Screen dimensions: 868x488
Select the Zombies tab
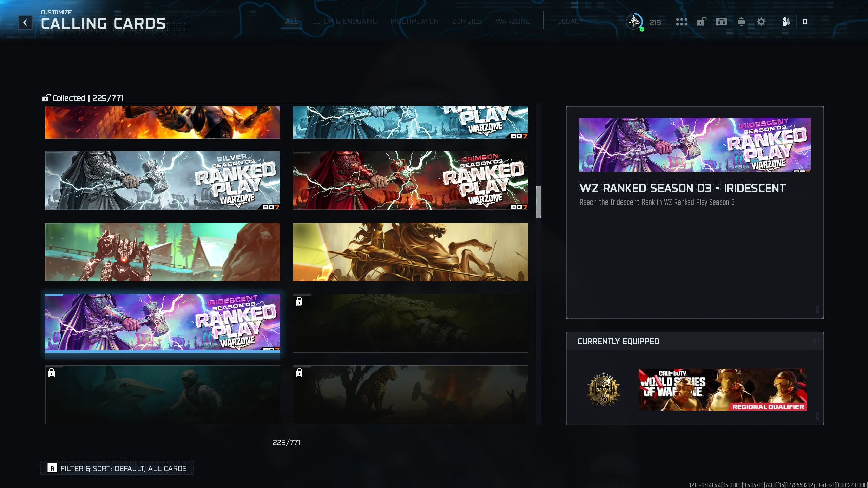click(x=467, y=21)
